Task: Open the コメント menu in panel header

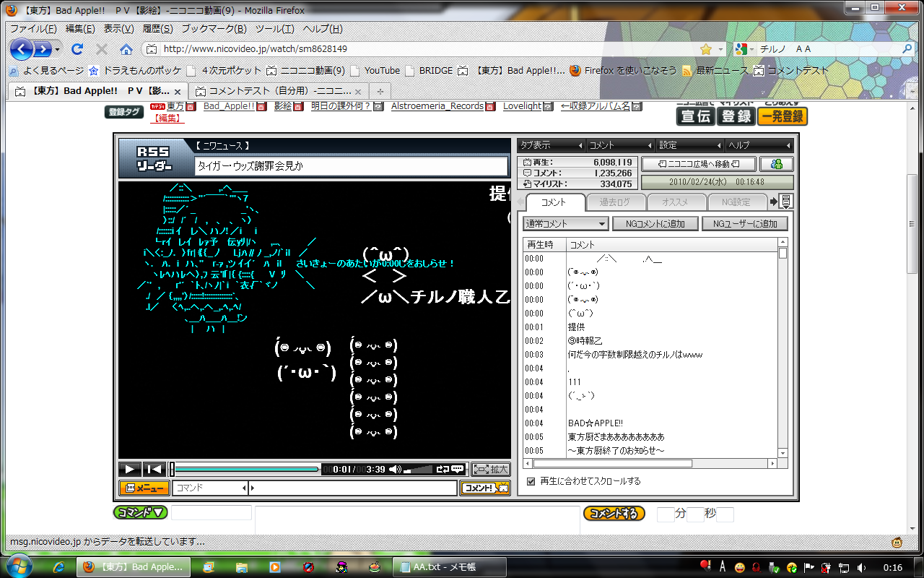Action: click(620, 145)
